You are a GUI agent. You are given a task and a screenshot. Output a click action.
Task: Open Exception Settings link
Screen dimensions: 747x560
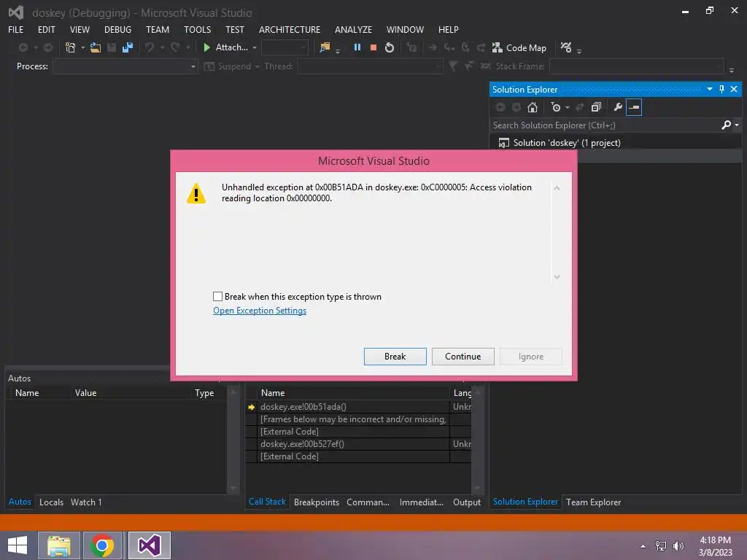pyautogui.click(x=260, y=311)
